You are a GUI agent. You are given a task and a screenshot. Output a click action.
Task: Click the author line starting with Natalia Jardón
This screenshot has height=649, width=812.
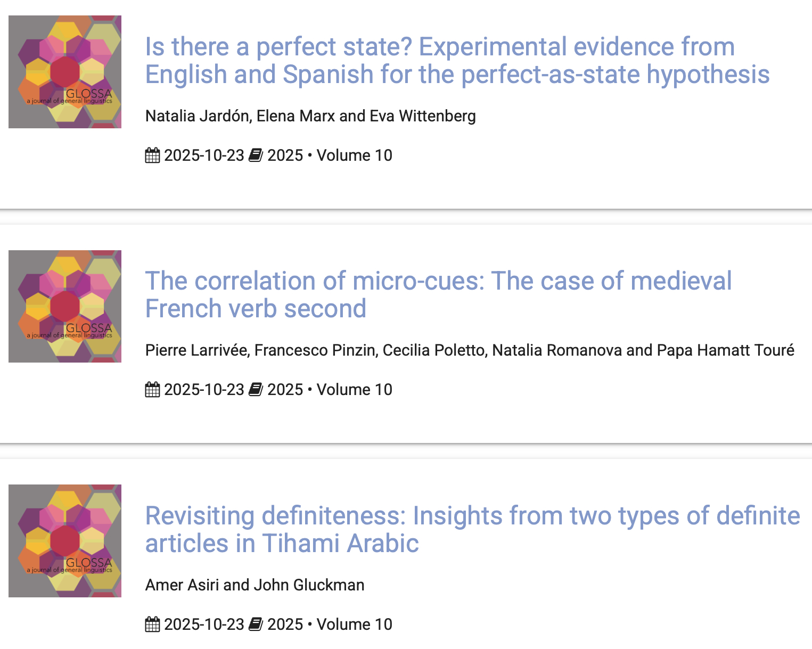310,116
